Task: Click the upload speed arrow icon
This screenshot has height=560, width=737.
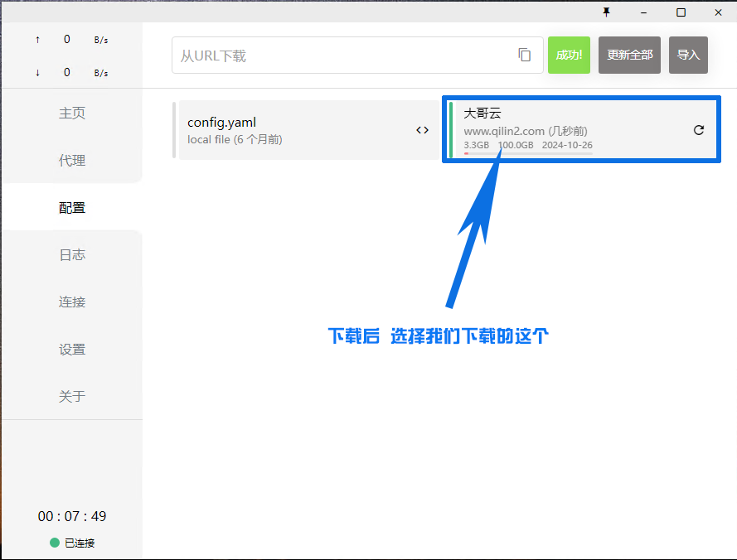Action: coord(37,38)
